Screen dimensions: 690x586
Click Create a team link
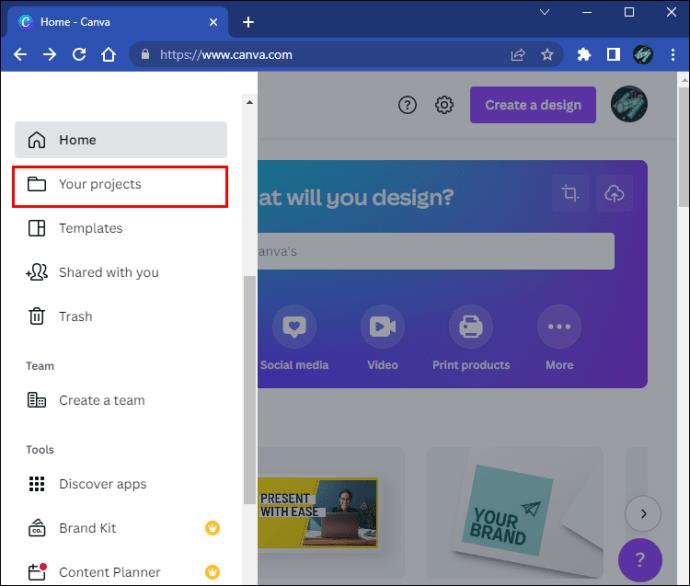[x=101, y=400]
